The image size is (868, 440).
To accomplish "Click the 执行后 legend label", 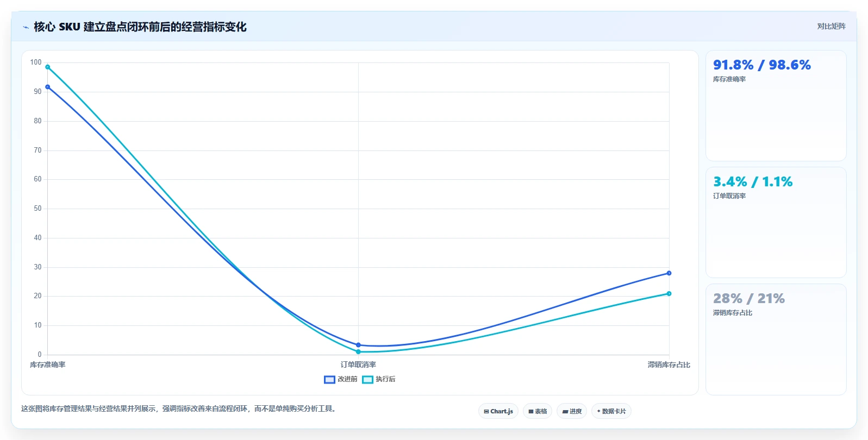I will point(385,379).
